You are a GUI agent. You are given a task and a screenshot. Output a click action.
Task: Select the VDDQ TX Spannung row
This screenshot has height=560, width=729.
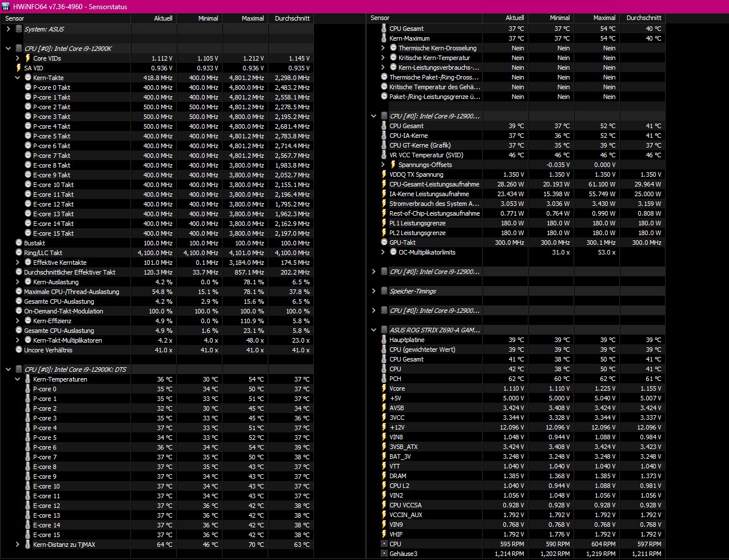516,174
